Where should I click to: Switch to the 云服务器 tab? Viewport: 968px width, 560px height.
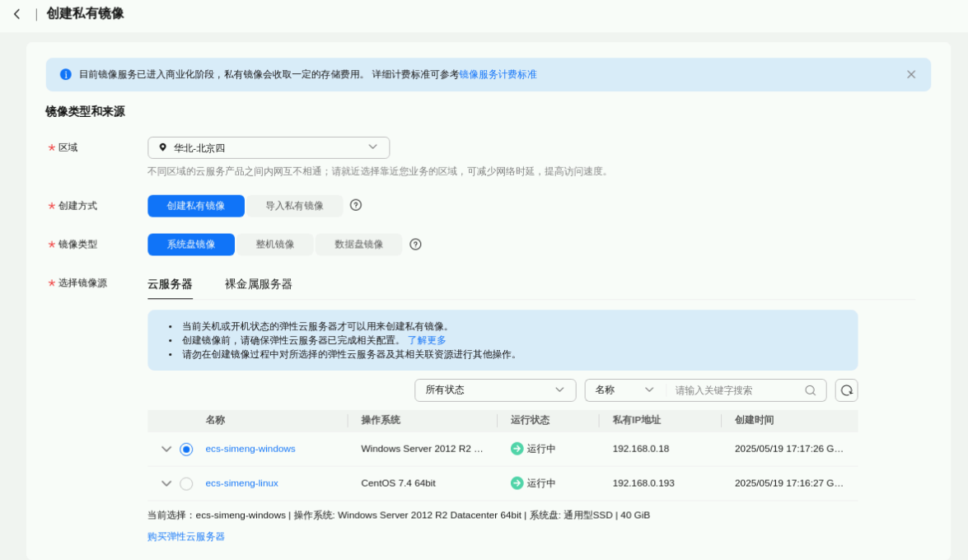[170, 284]
